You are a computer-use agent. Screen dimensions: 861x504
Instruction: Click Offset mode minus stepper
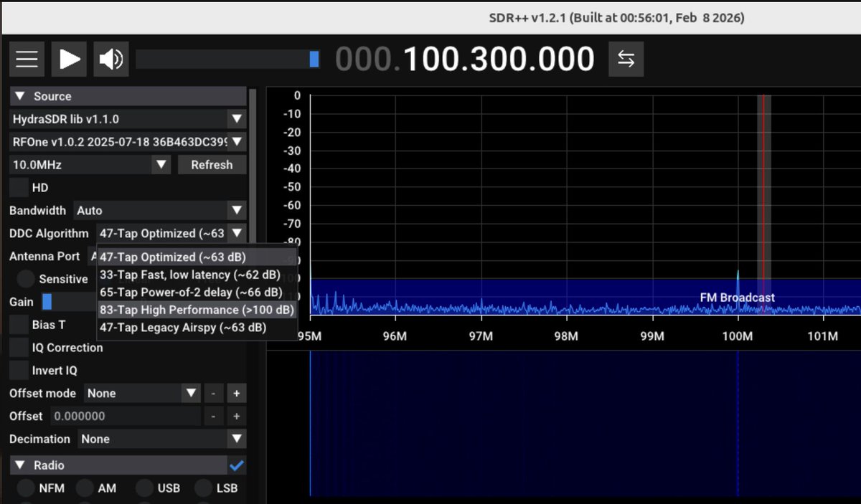213,394
